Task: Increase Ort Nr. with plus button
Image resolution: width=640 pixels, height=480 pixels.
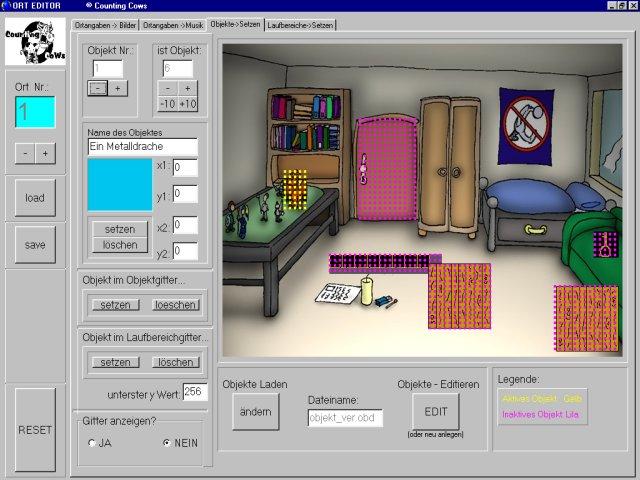Action: [x=45, y=153]
